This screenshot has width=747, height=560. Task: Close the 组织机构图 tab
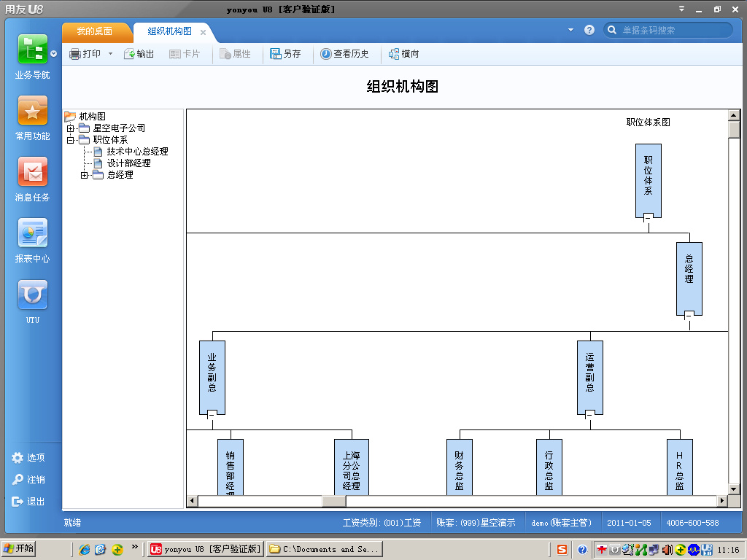click(203, 32)
